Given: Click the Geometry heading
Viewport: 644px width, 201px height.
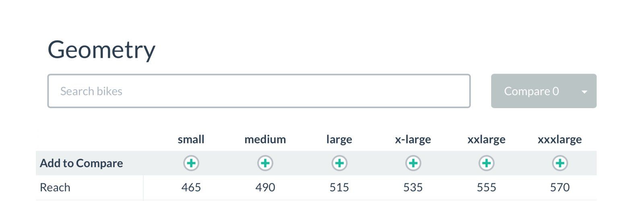Looking at the screenshot, I should click(101, 50).
